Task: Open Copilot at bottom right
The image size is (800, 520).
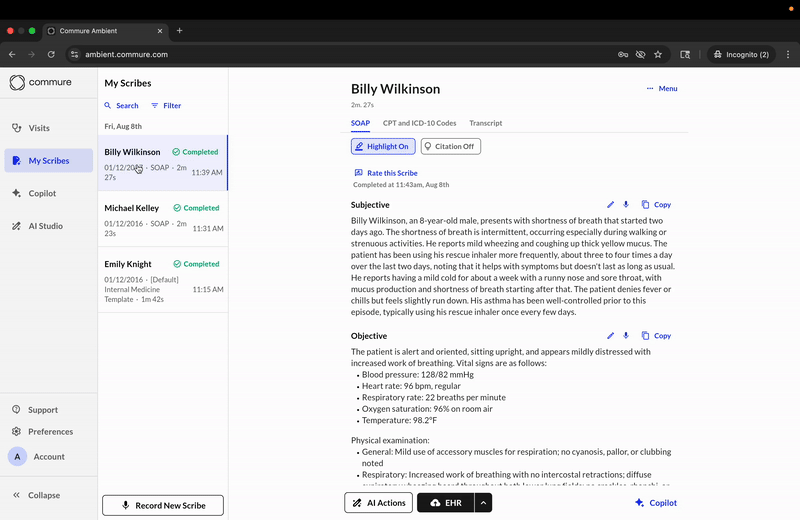Action: coord(656,503)
